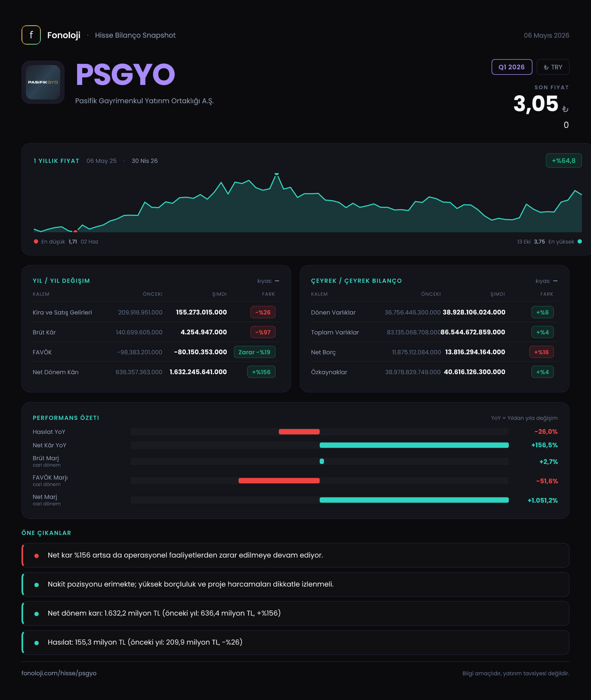Click the +%156 Net Dönem Kârı badge
The height and width of the screenshot is (700, 591).
point(261,372)
